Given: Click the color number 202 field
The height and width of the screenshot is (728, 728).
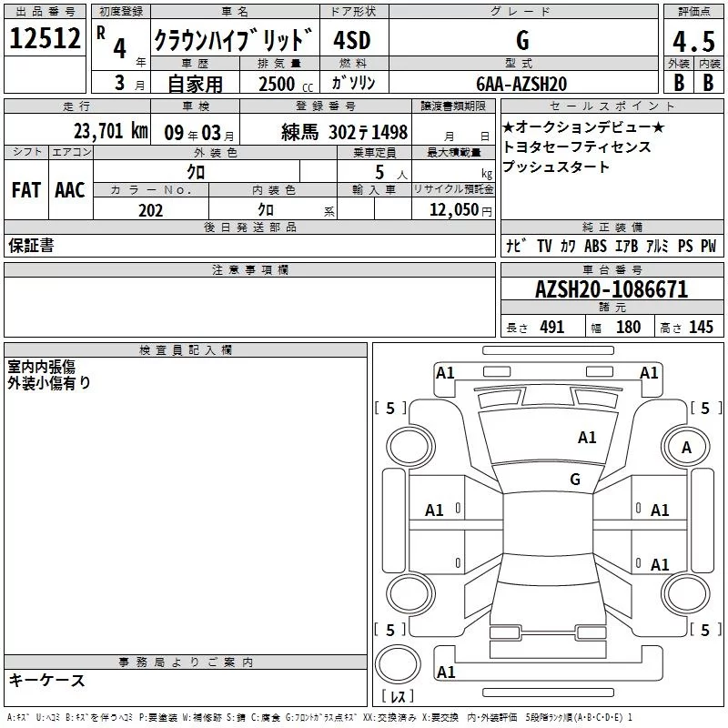Looking at the screenshot, I should pos(151,210).
